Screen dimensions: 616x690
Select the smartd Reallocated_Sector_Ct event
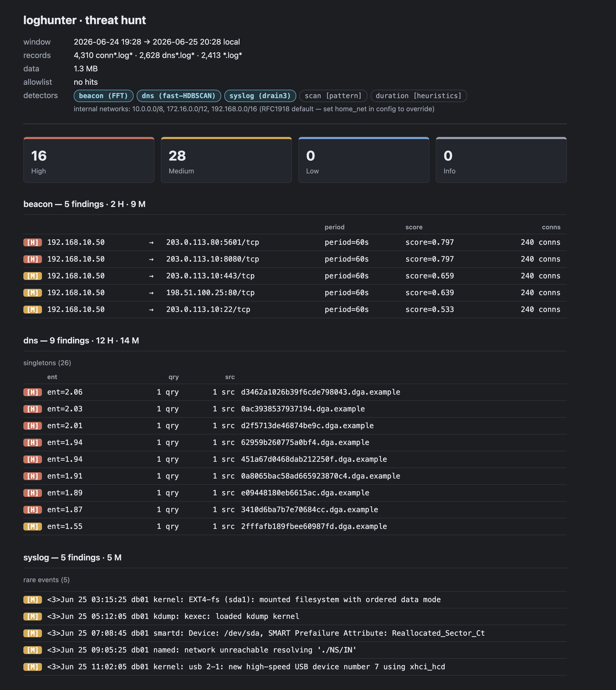(295, 633)
